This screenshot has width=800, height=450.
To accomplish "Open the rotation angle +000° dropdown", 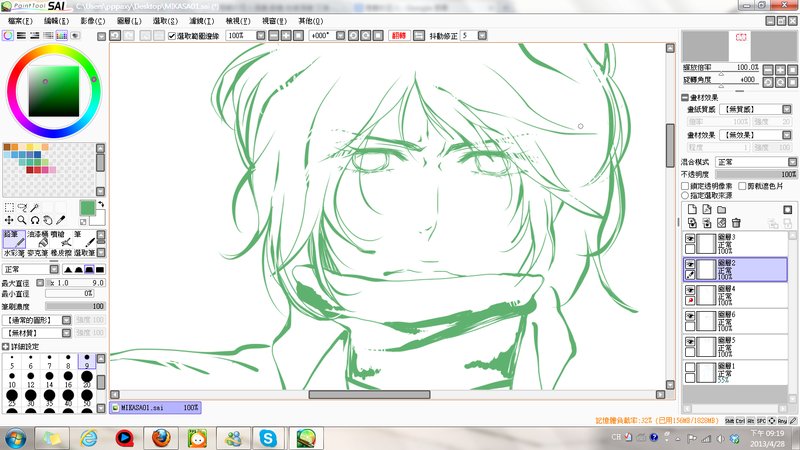I will [x=340, y=35].
